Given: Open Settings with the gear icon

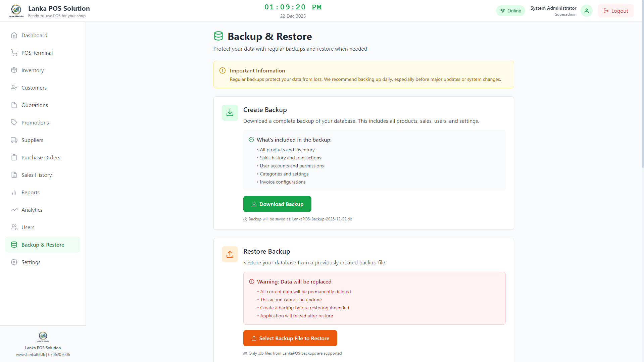Looking at the screenshot, I should [x=14, y=262].
